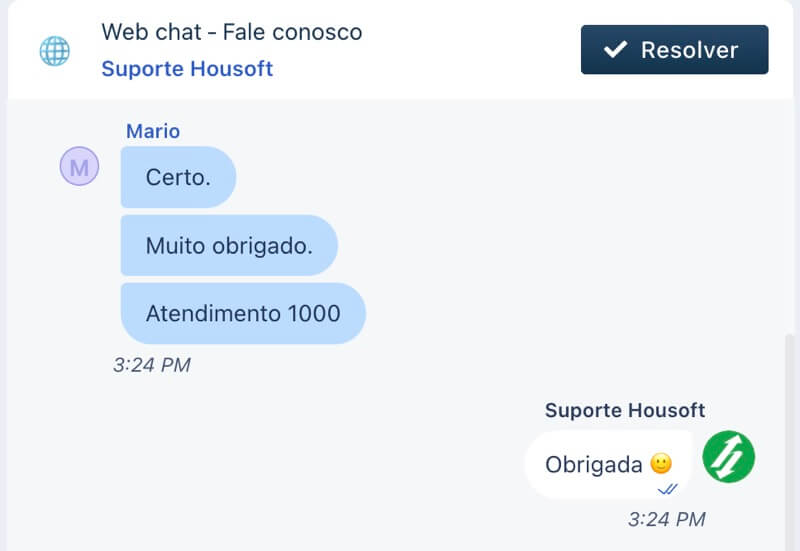
Task: Click the sender name Mario
Action: coord(153,131)
